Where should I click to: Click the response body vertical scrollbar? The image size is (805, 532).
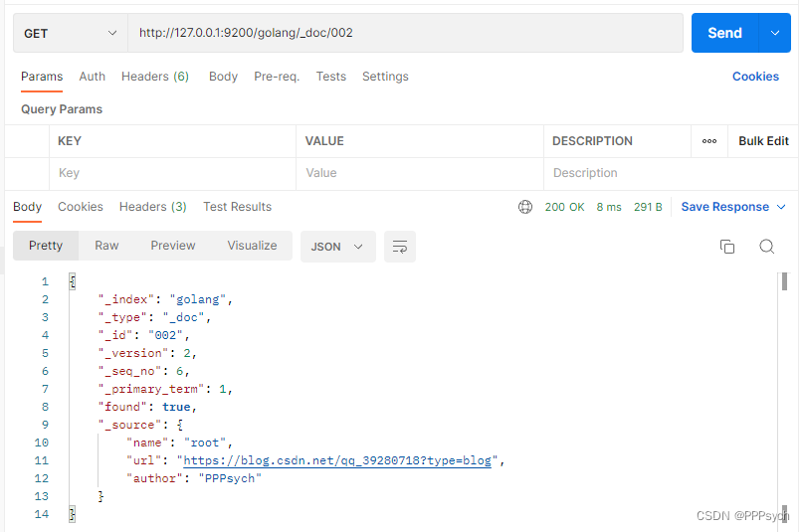click(784, 282)
